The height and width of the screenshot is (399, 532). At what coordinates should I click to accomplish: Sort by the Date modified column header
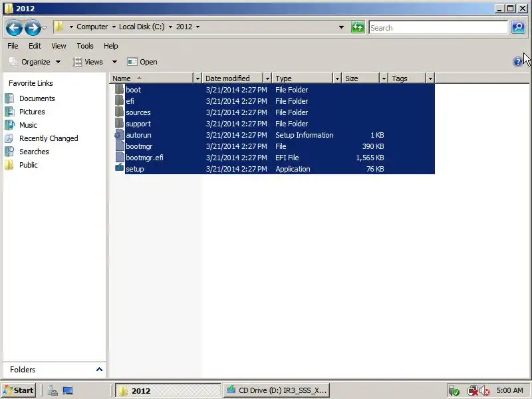pyautogui.click(x=233, y=78)
